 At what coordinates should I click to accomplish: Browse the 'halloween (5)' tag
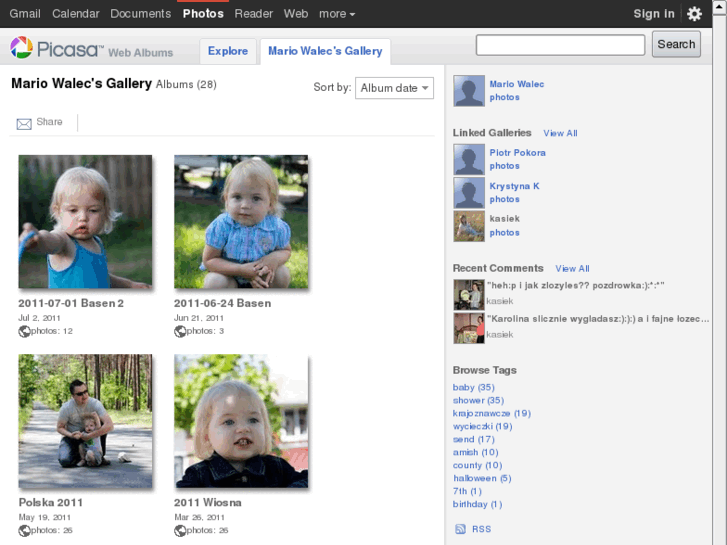482,478
